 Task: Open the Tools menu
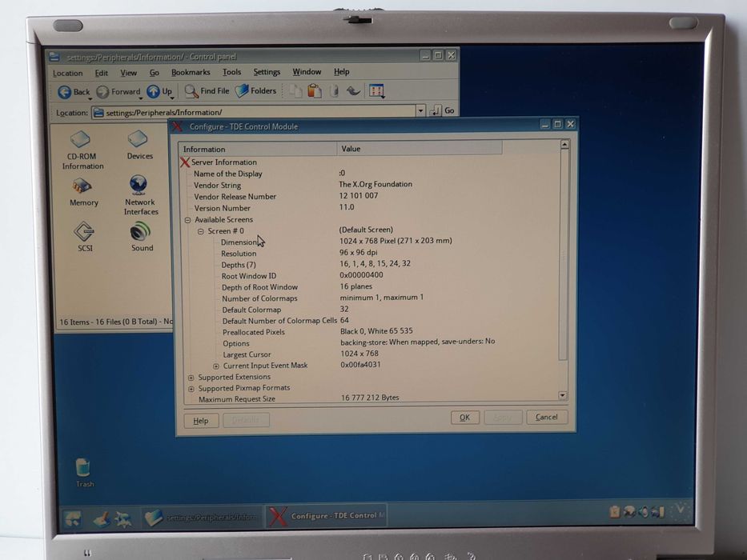coord(231,72)
